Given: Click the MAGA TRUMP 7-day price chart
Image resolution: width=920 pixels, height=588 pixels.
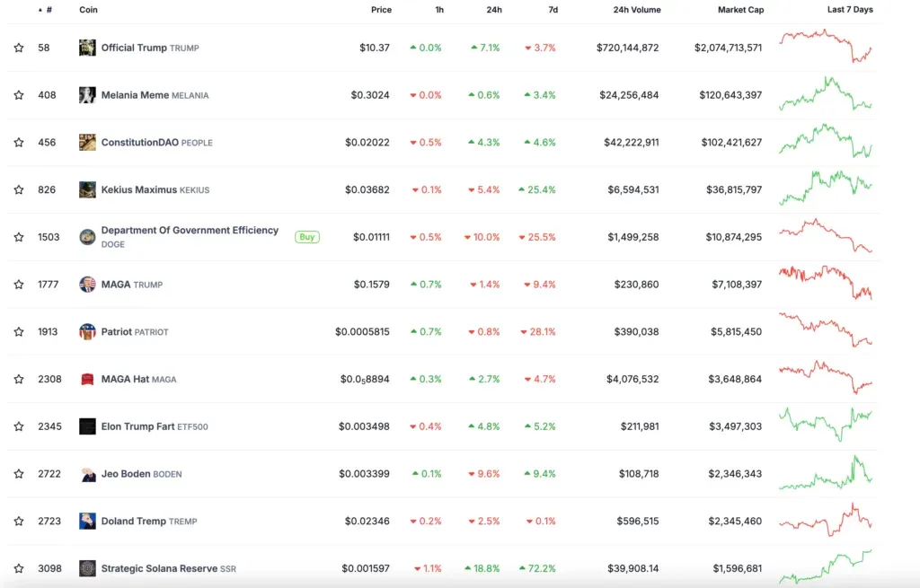Looking at the screenshot, I should click(x=825, y=283).
